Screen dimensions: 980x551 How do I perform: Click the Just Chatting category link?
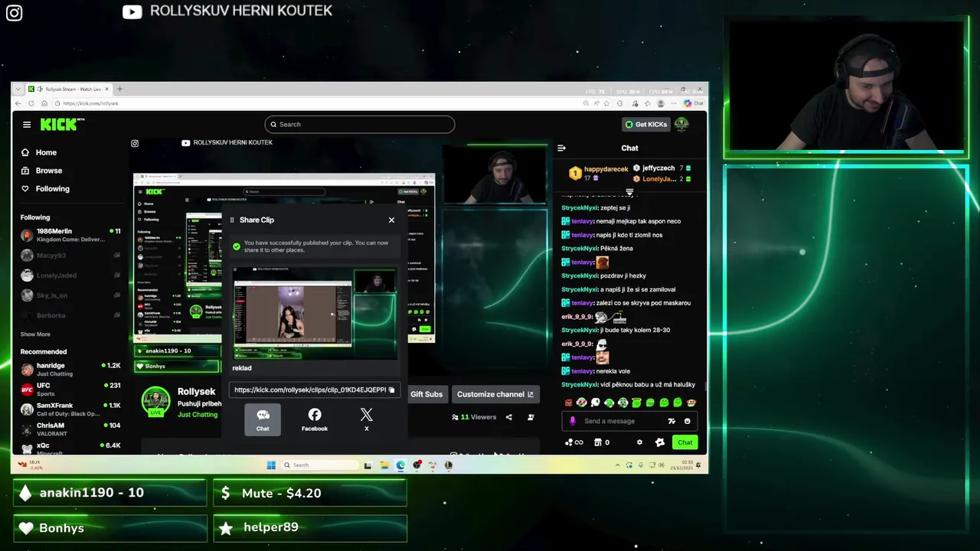pyautogui.click(x=198, y=415)
